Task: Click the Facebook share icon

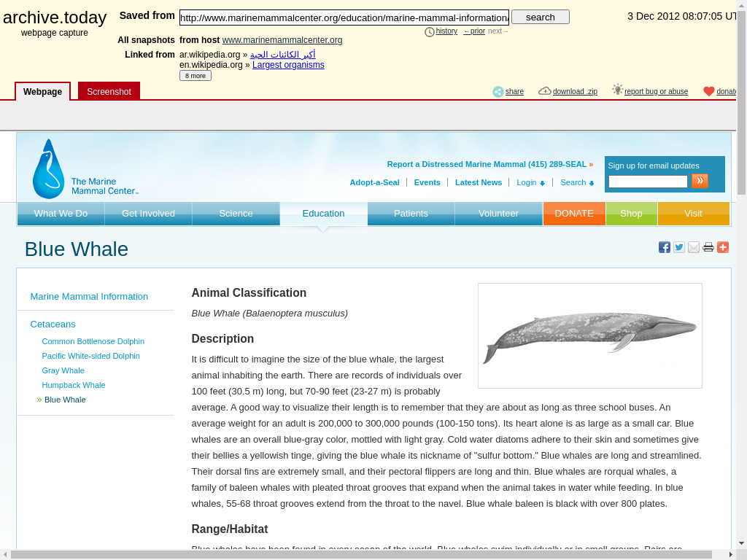Action: coord(664,247)
